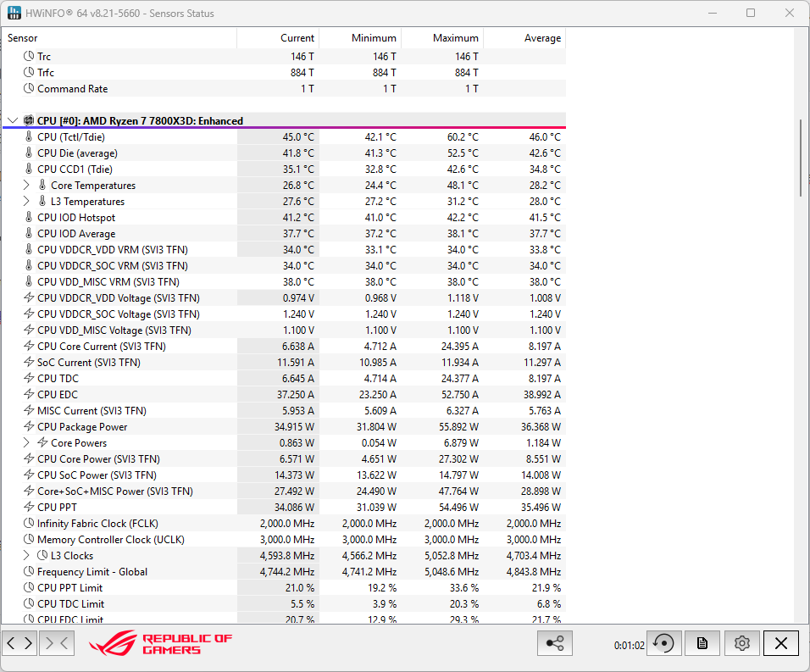This screenshot has width=810, height=672.
Task: Click the Minimum column header
Action: pos(360,37)
